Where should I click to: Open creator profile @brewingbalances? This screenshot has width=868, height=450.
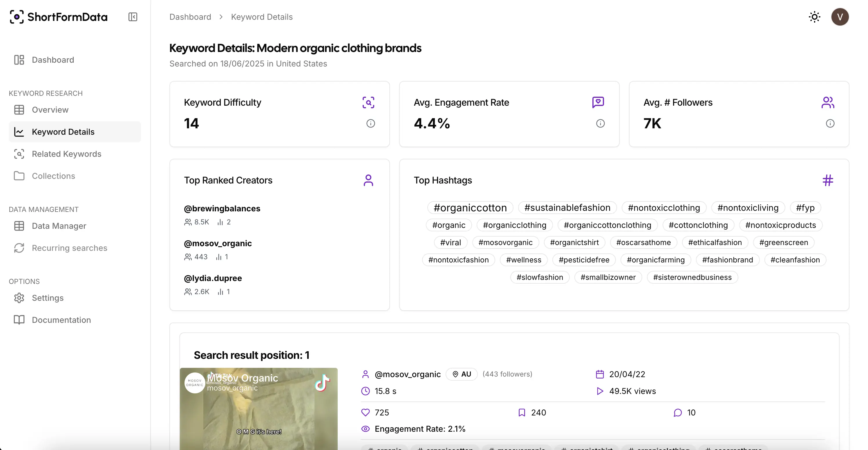(222, 208)
